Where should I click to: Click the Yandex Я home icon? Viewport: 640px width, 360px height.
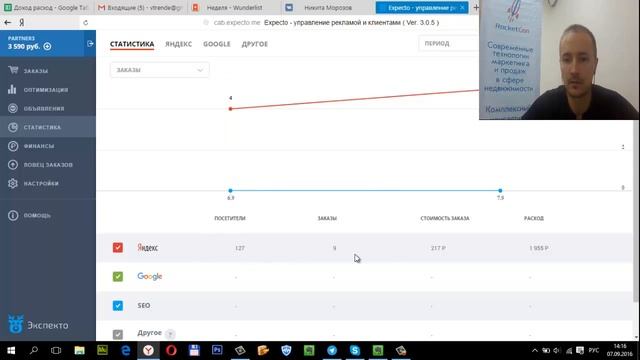(22, 22)
